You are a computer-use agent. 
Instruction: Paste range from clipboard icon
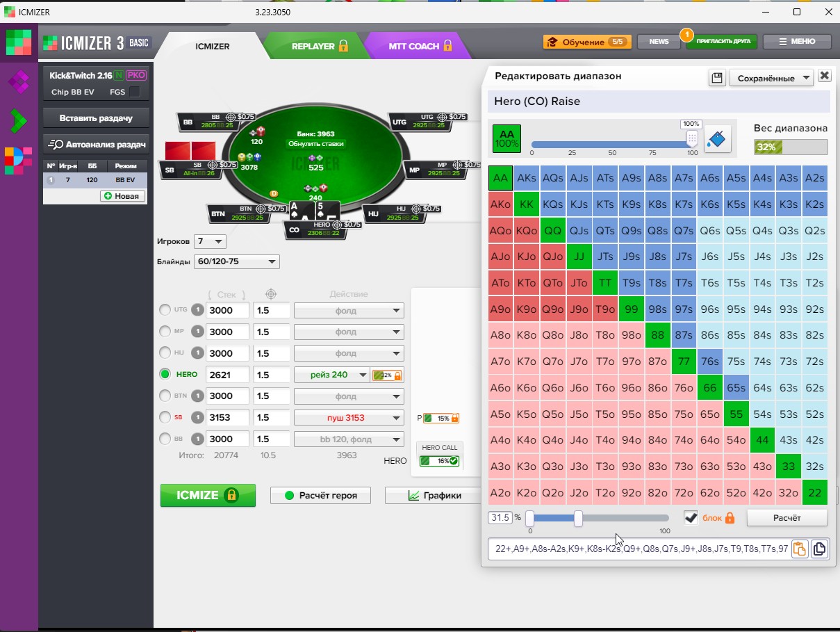pos(799,549)
